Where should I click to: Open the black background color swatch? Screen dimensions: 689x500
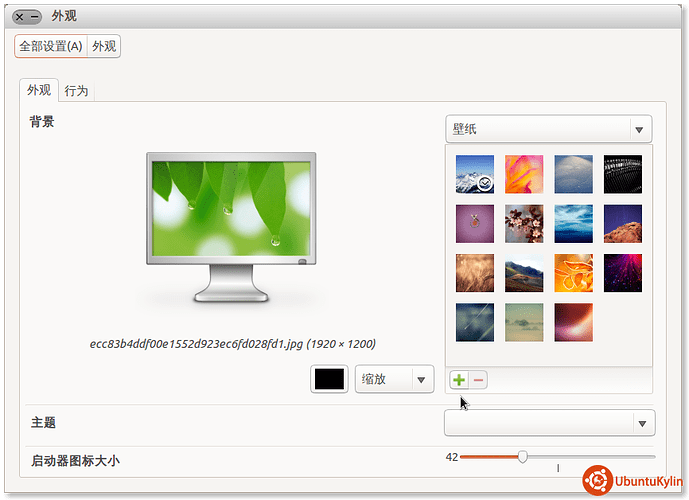click(x=329, y=379)
